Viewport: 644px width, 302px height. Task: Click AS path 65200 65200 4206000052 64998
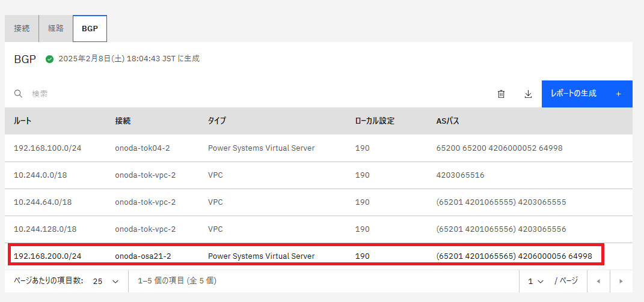tap(500, 148)
